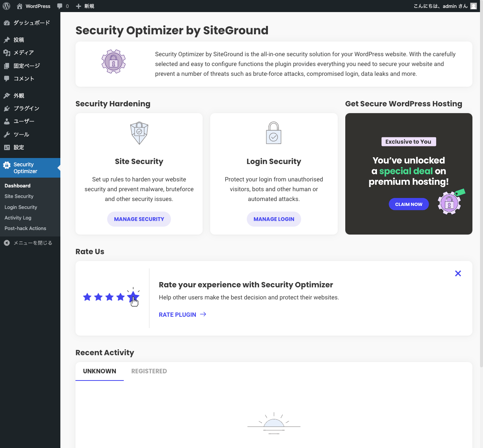This screenshot has width=483, height=448.
Task: Open the home icon site link WordPress
Action: point(34,6)
